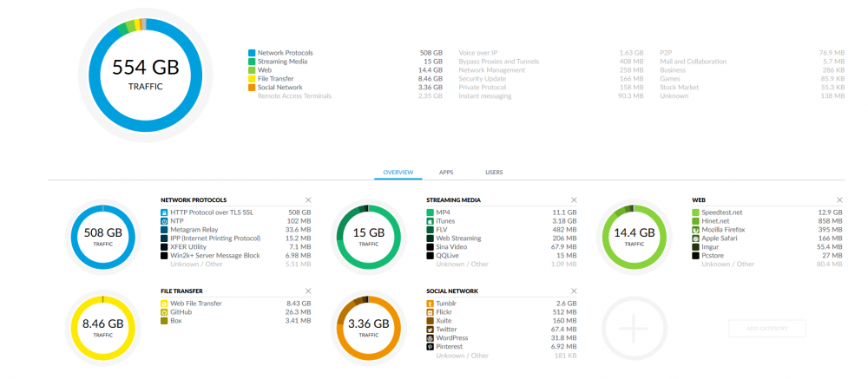Screen dimensions: 868x379
Task: Click the GitHub icon
Action: coord(164,312)
